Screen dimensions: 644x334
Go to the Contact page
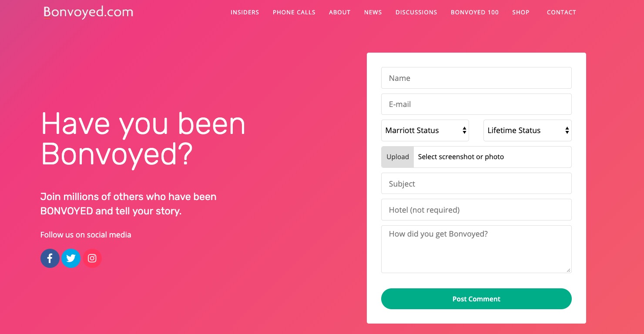coord(561,12)
